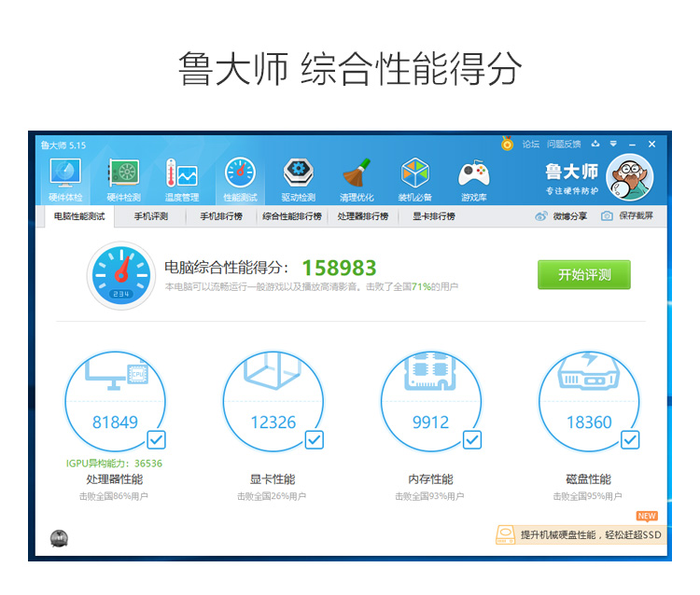Click the 微博分享 share link
Viewport: 700px width, 595px height.
[x=569, y=216]
